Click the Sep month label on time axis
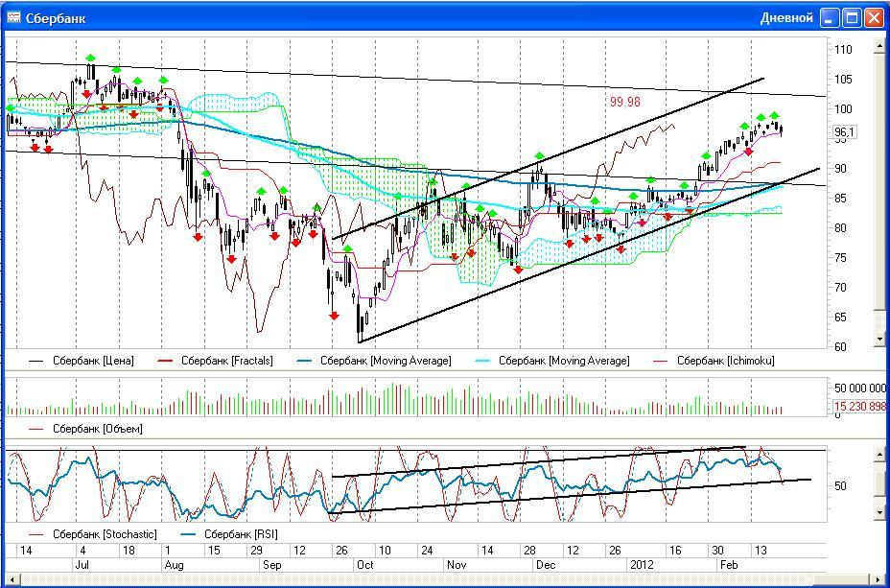 [272, 565]
